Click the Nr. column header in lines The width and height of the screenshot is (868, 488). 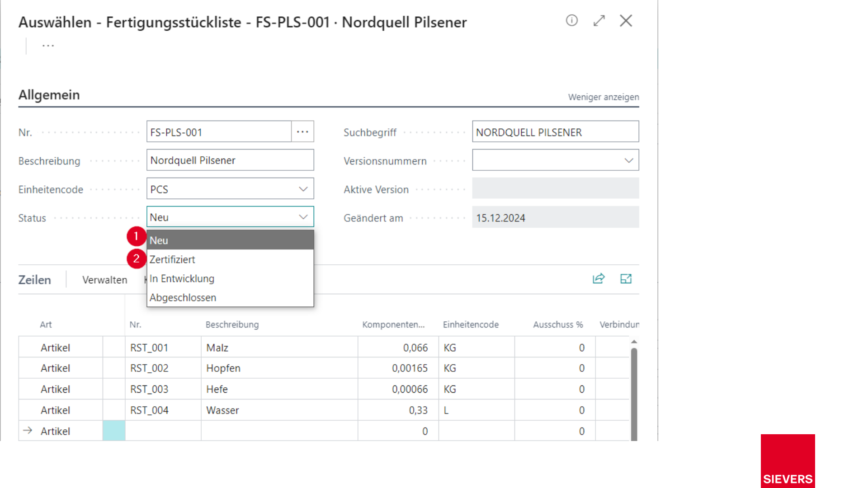click(x=135, y=324)
